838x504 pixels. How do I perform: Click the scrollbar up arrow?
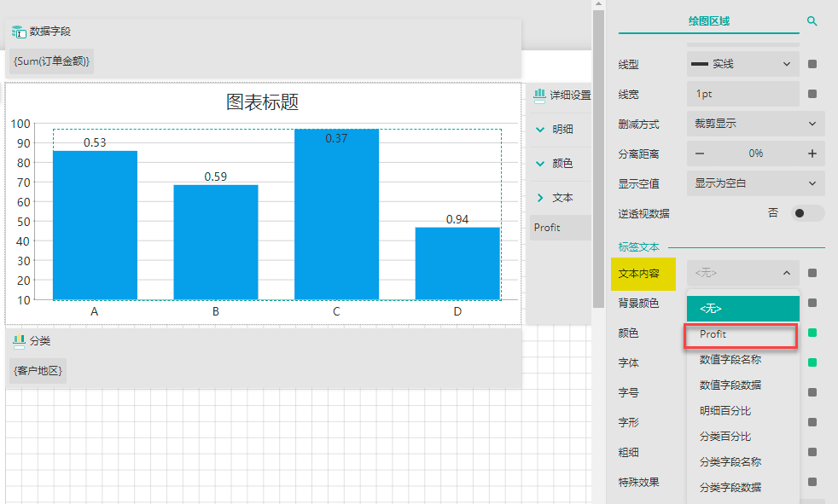click(x=598, y=3)
